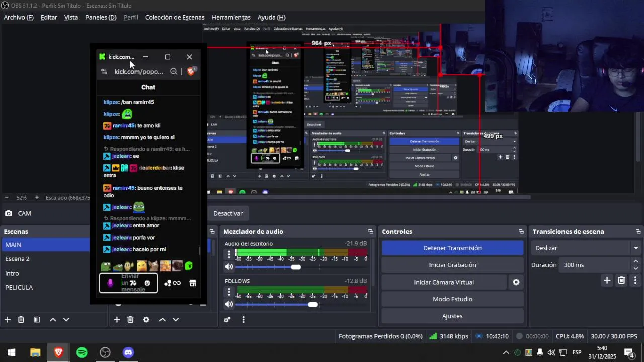Add a new source with plus icon

[117, 320]
